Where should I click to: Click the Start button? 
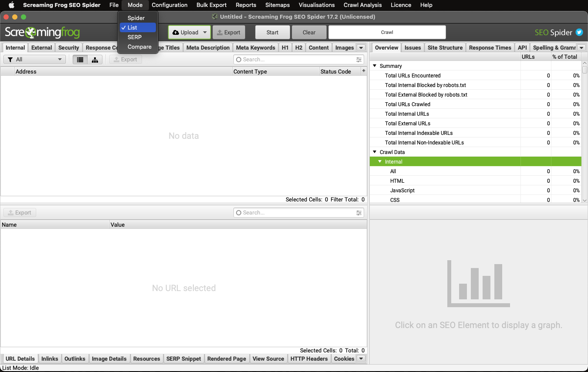pos(273,32)
